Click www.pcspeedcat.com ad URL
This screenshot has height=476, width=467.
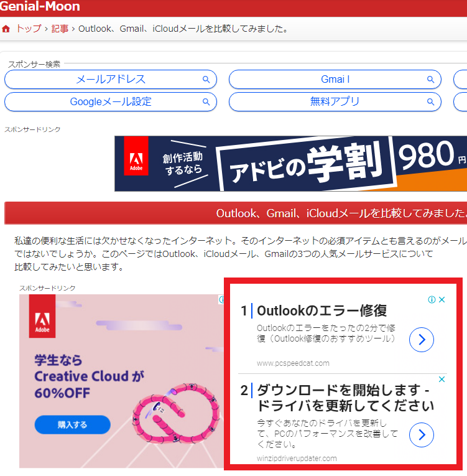tap(293, 363)
